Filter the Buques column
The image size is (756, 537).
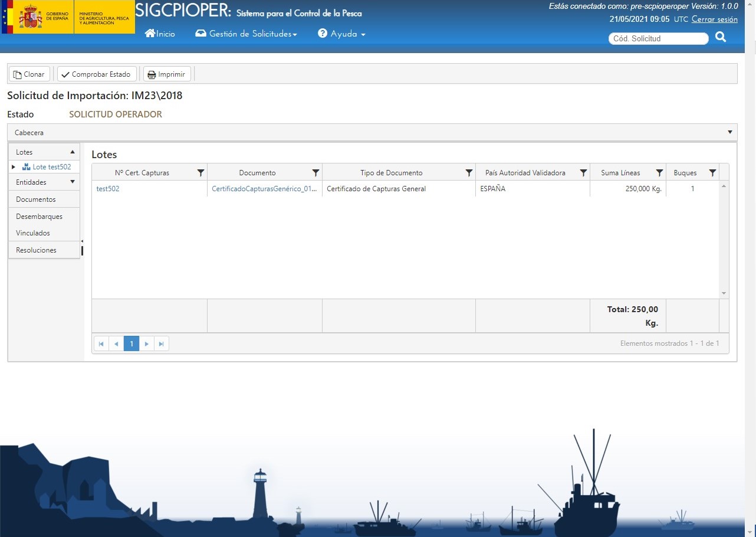pyautogui.click(x=712, y=173)
